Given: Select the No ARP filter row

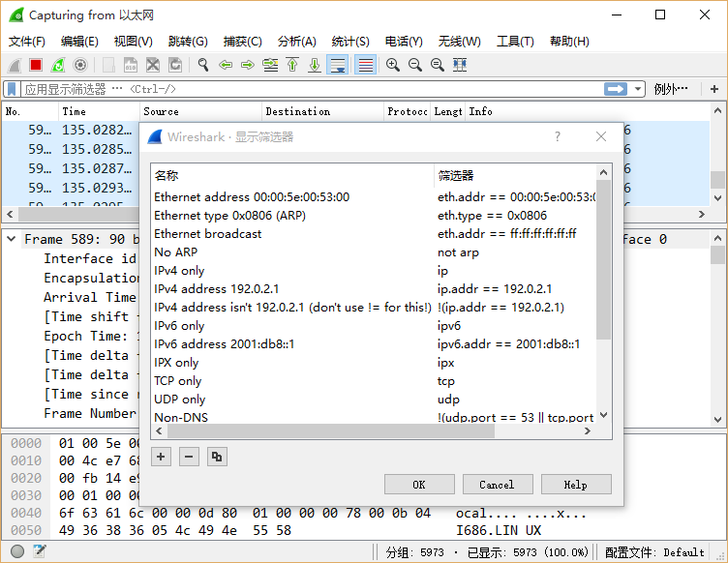Looking at the screenshot, I should (x=374, y=252).
